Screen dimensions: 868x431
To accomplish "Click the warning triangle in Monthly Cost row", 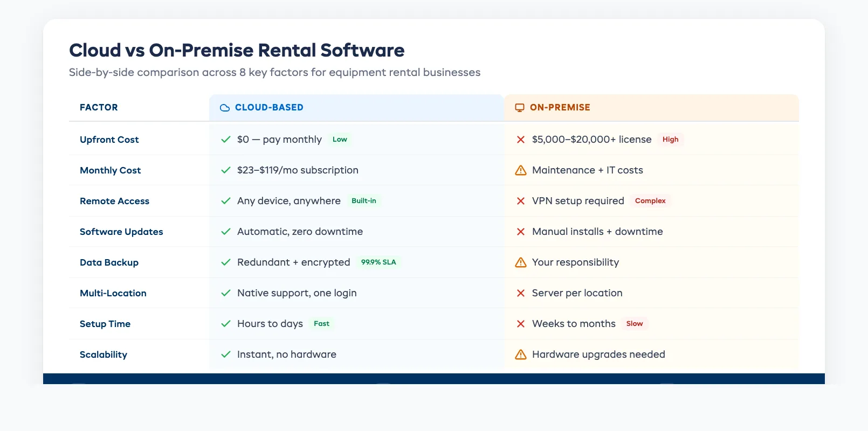I will point(521,170).
